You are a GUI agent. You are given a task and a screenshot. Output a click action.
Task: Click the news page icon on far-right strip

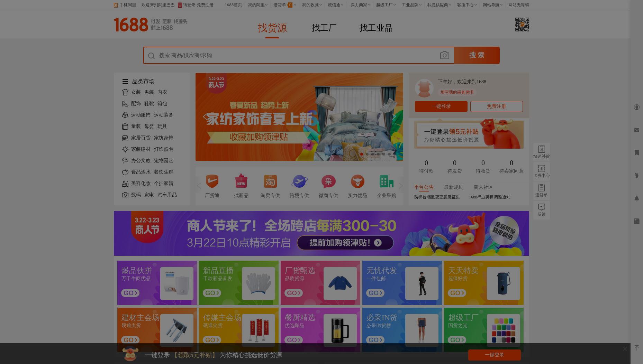[x=636, y=221]
